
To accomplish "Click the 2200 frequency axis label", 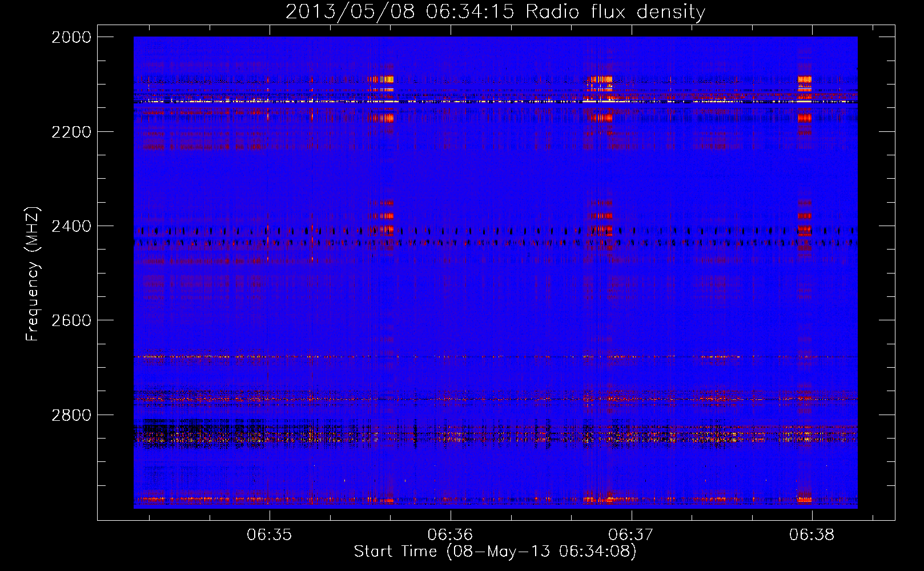I will point(71,132).
